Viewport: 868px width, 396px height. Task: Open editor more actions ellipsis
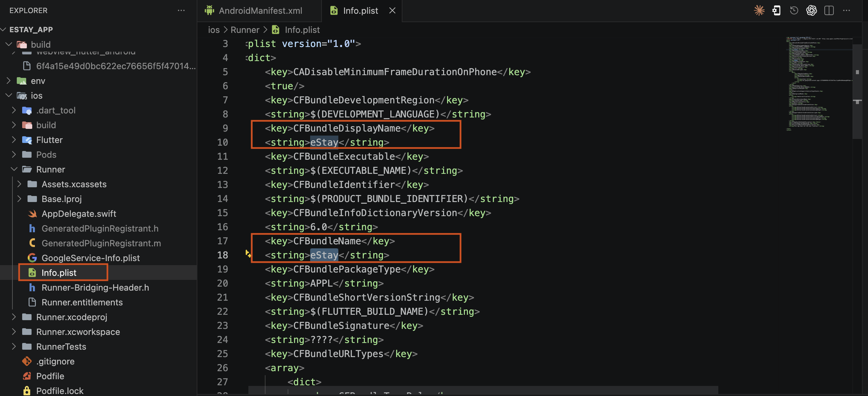847,10
